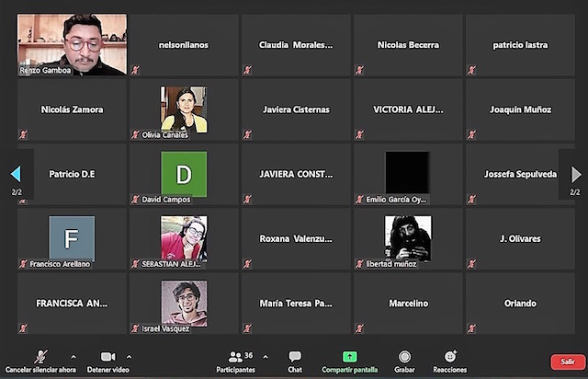Select libertad muñoz's video tile
Viewport: 588px width, 379px height.
[x=407, y=238]
